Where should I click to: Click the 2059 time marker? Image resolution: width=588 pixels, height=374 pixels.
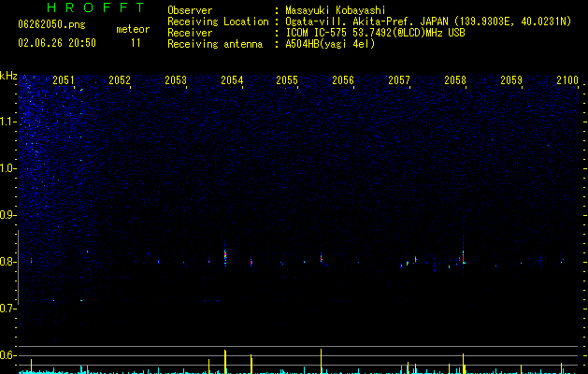(511, 80)
